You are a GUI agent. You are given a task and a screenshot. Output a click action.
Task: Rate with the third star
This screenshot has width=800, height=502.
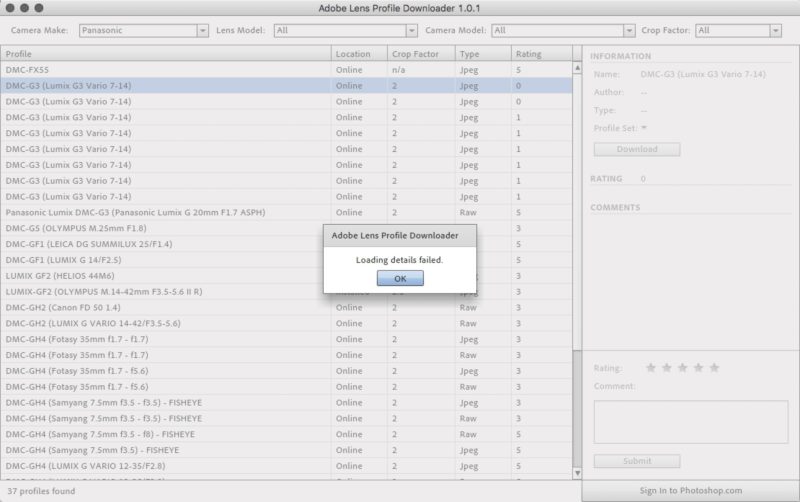(x=682, y=367)
